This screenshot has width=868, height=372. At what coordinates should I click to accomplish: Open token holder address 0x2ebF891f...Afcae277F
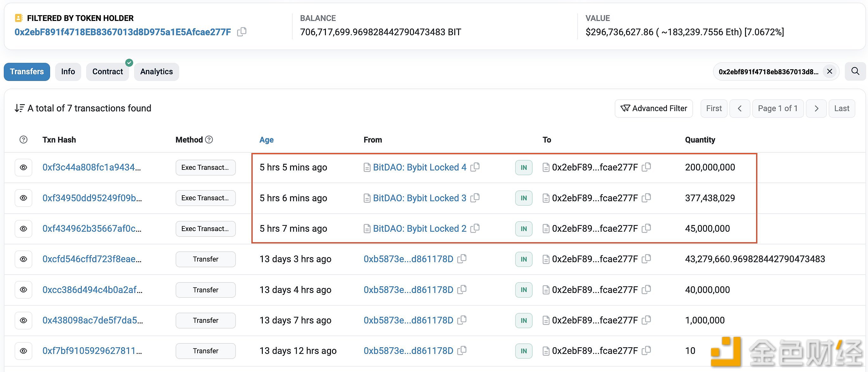coord(123,32)
